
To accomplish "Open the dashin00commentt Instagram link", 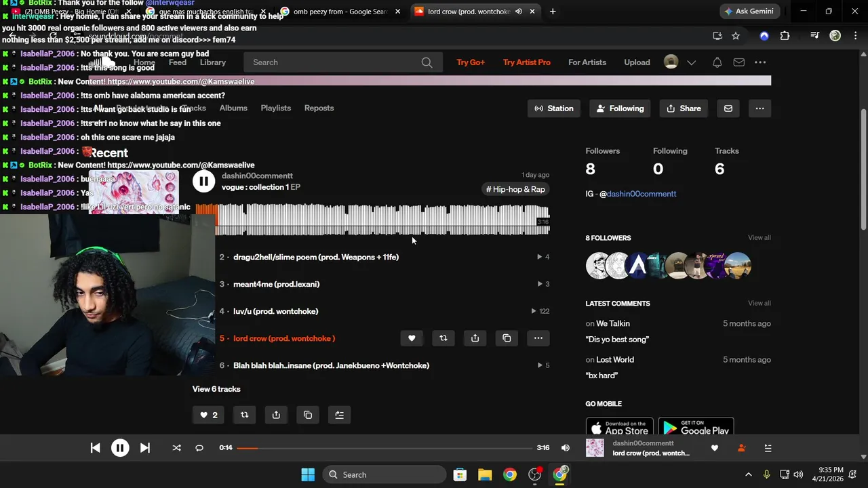I will pyautogui.click(x=642, y=194).
